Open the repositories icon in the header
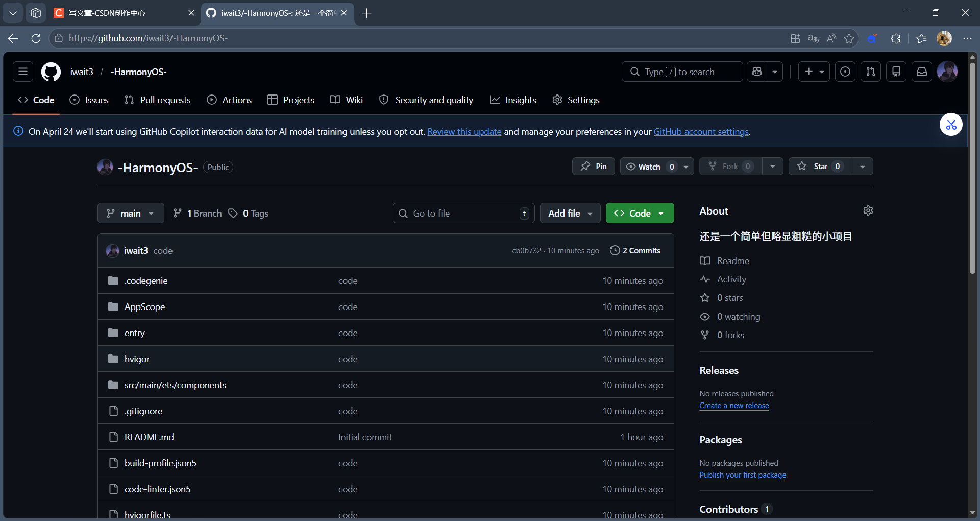 point(896,72)
